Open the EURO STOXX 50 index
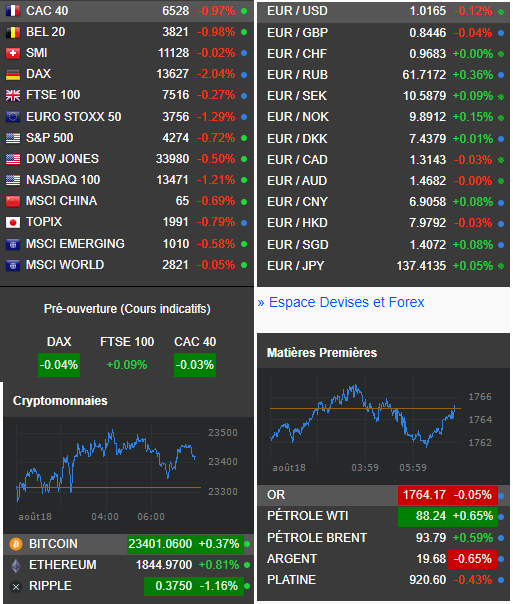The image size is (513, 604). (127, 117)
